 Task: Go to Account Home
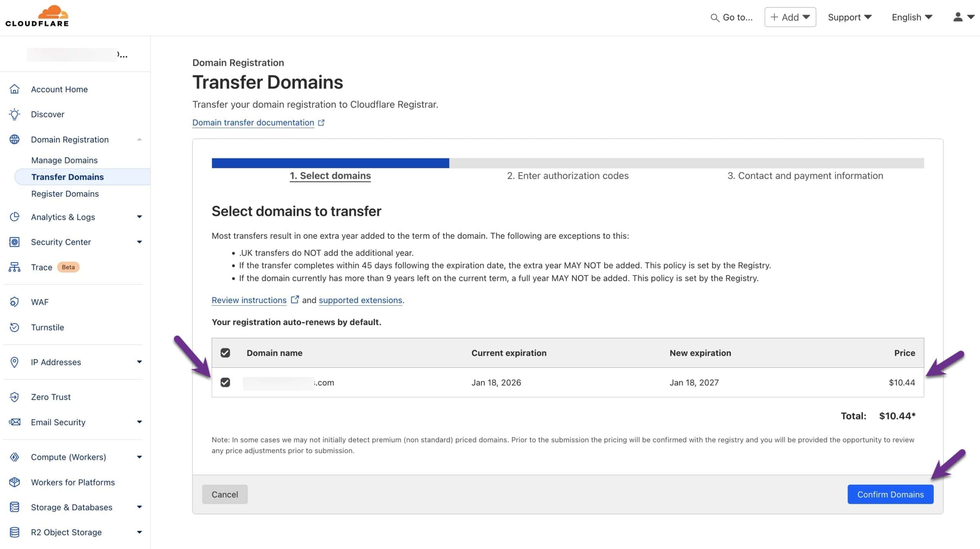[x=59, y=89]
